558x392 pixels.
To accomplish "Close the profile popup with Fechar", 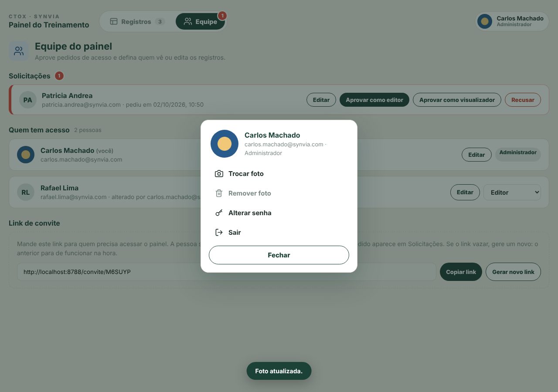I will coord(279,255).
